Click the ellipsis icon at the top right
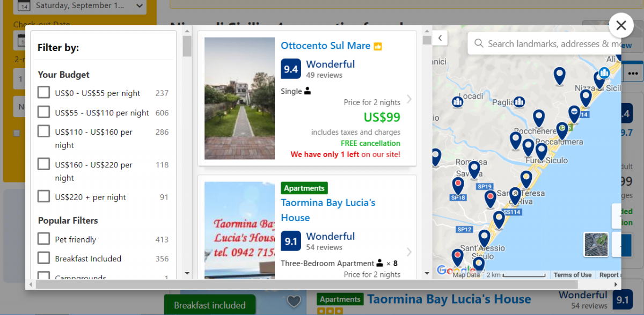This screenshot has width=644, height=315. tap(632, 72)
